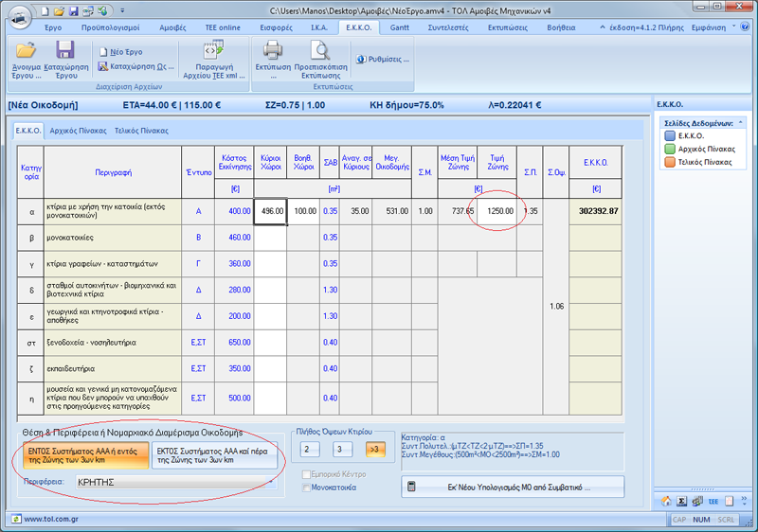Click Εκ Νέου Υπολογισμός ΜΟ από Συμβατικό
This screenshot has width=758, height=532.
513,487
